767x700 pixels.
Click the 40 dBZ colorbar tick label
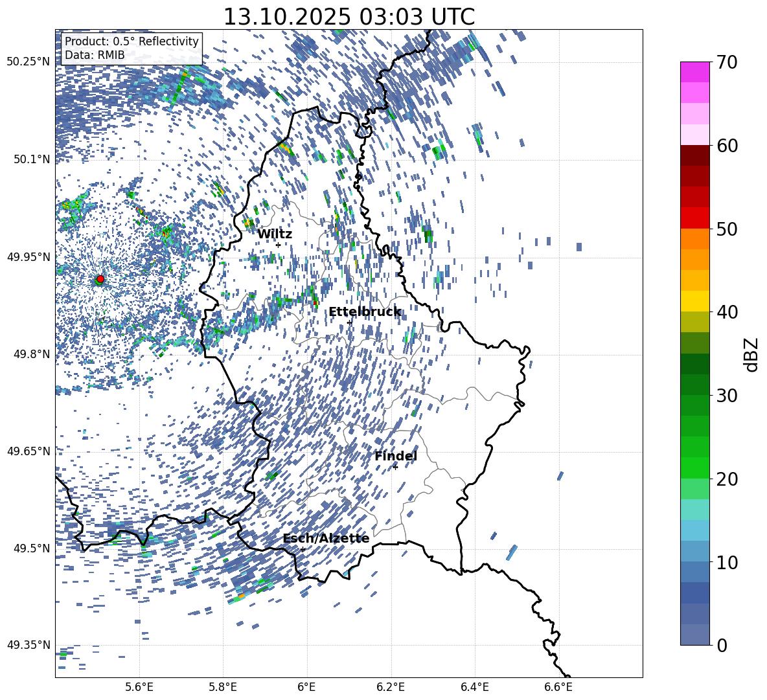click(x=727, y=312)
